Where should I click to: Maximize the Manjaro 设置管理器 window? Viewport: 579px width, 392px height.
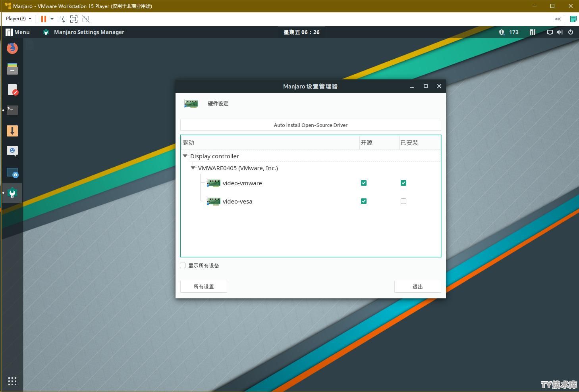[426, 86]
